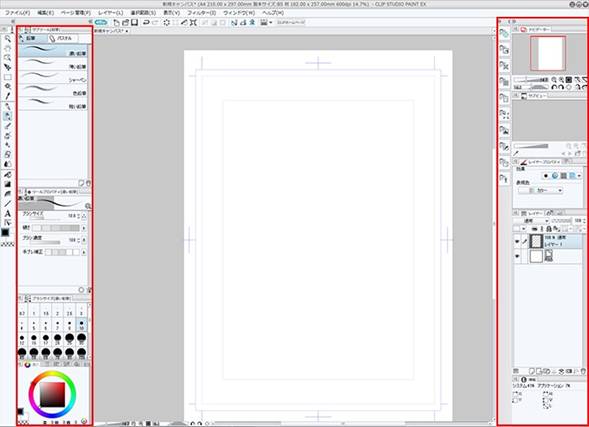Screen dimensions: 589x427
Task: Select the Gradient tool
Action: (x=8, y=184)
